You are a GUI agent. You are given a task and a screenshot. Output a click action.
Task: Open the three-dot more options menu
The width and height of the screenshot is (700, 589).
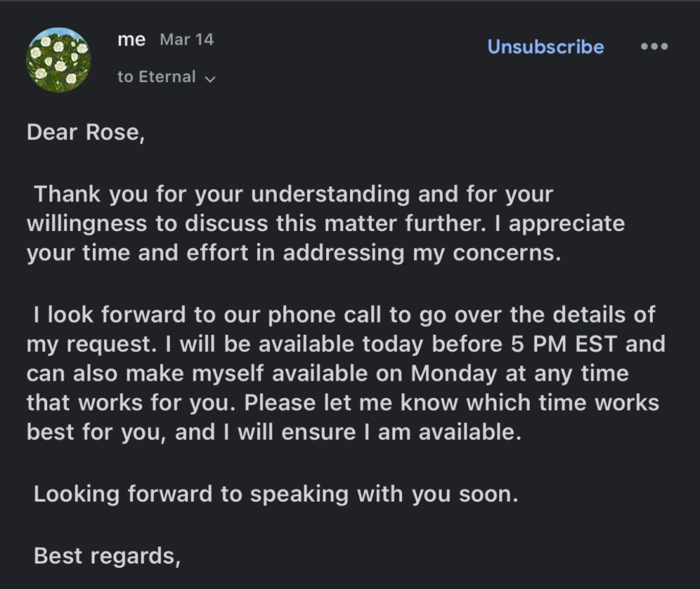tap(654, 47)
